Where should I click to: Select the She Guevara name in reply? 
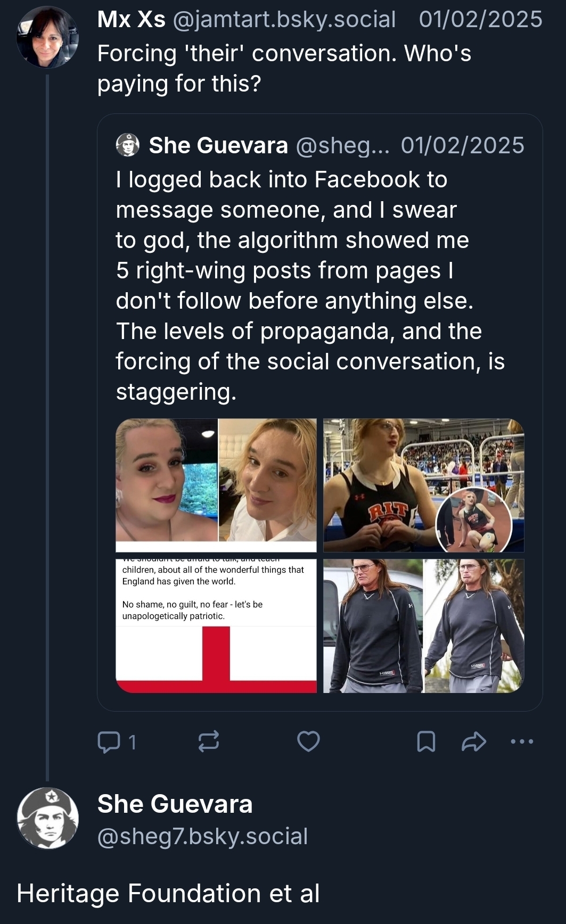tap(175, 804)
